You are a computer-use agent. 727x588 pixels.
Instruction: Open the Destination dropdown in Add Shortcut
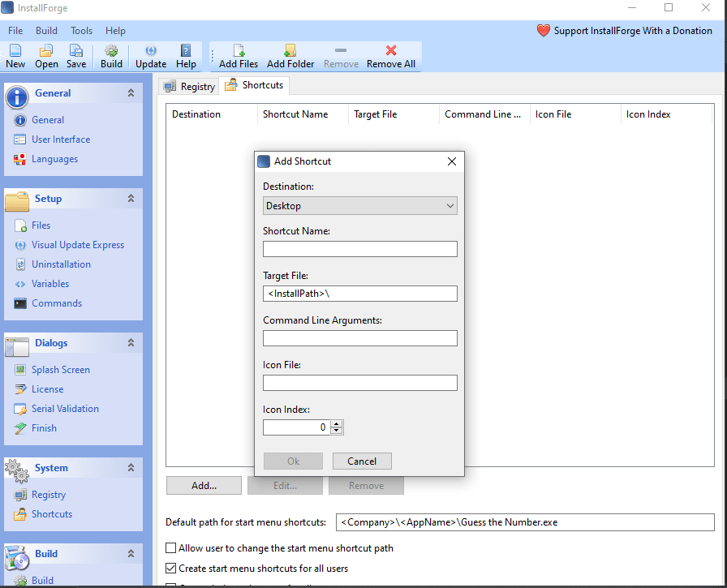point(450,206)
